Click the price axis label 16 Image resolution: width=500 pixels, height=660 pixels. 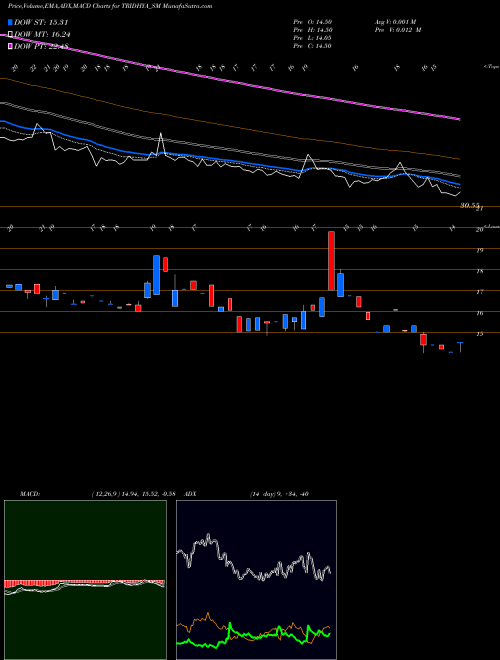479,313
